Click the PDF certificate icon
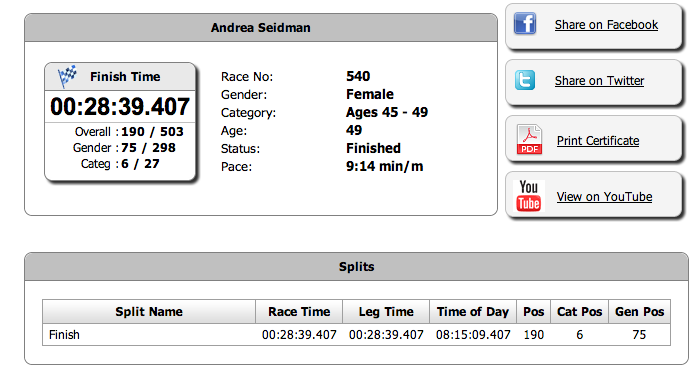The height and width of the screenshot is (377, 698). pos(529,140)
